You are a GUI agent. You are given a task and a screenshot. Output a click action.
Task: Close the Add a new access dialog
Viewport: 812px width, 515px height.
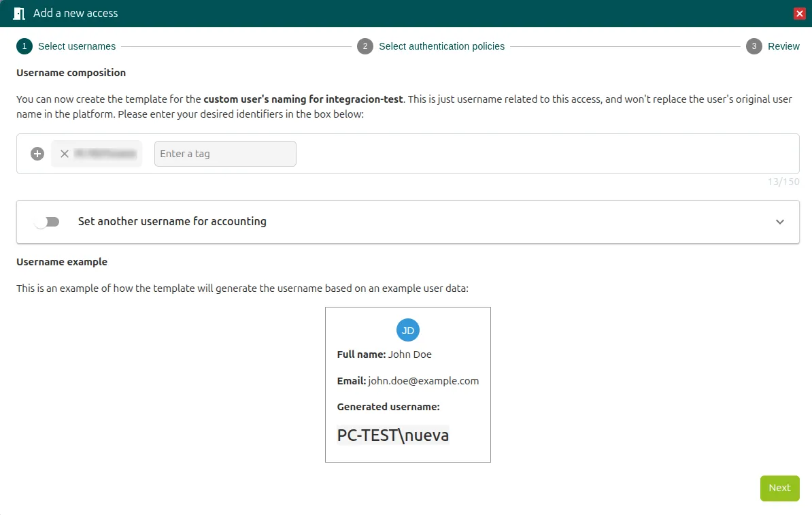800,14
